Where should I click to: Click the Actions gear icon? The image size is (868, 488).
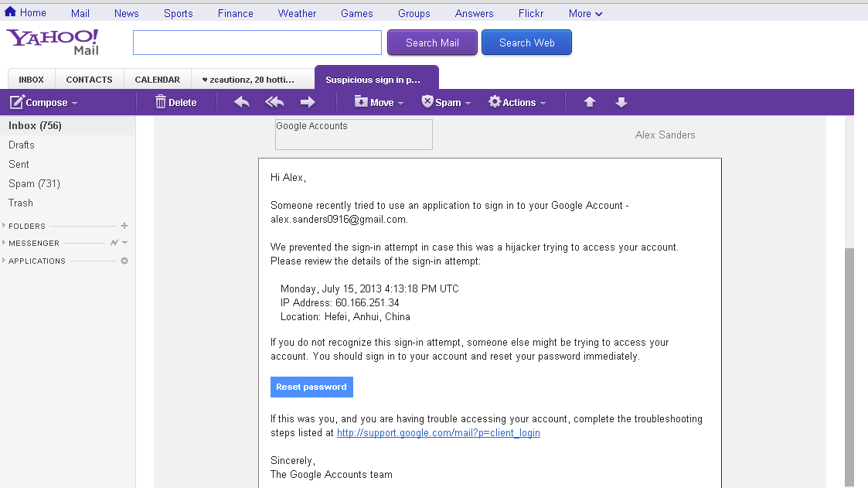coord(495,102)
